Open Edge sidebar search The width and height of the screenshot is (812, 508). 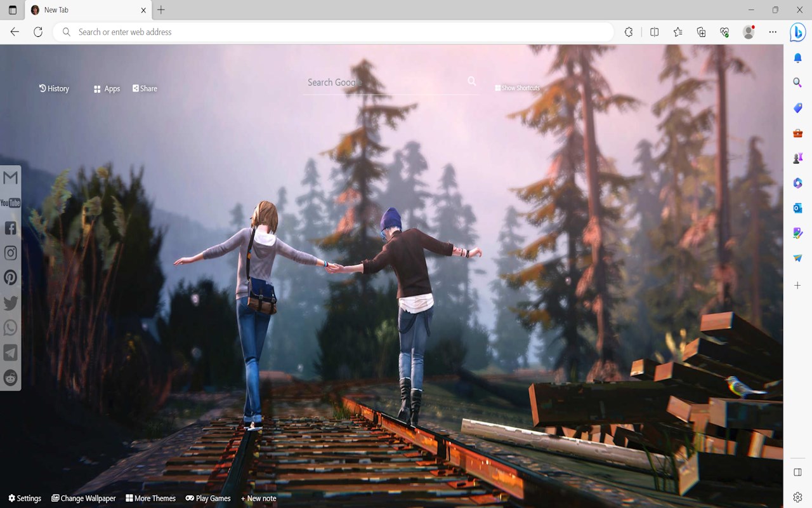(x=798, y=83)
